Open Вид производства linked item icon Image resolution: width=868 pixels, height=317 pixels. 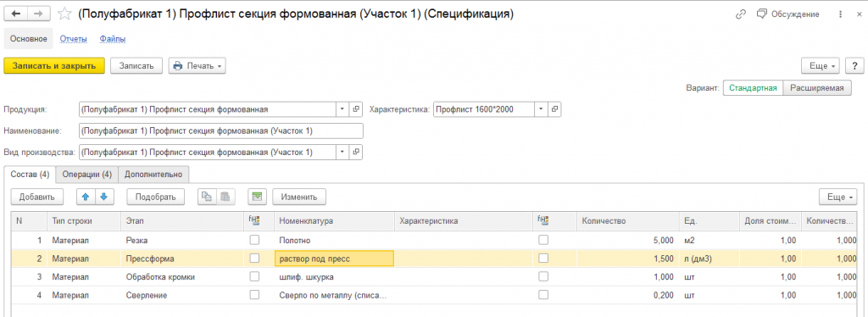pyautogui.click(x=357, y=152)
